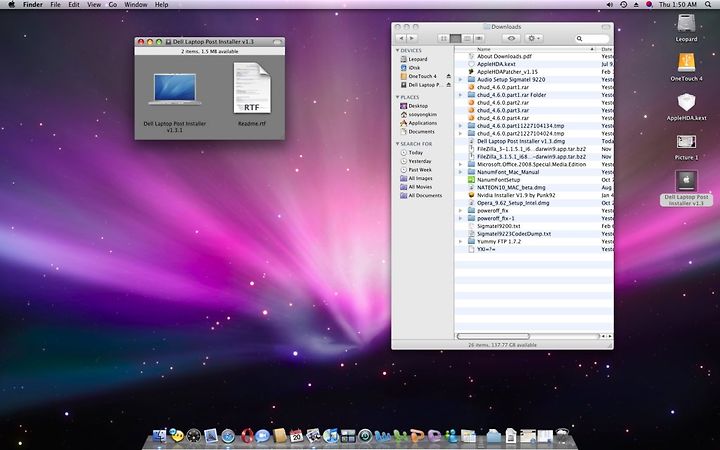The height and width of the screenshot is (450, 720).
Task: Expand poweroff_fix-1 folder triangle
Action: click(461, 219)
